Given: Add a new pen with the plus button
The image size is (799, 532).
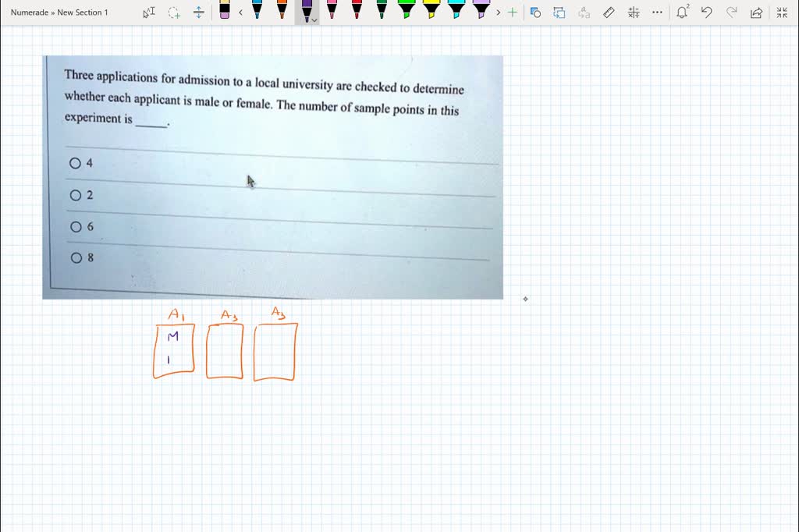Looking at the screenshot, I should coord(512,12).
